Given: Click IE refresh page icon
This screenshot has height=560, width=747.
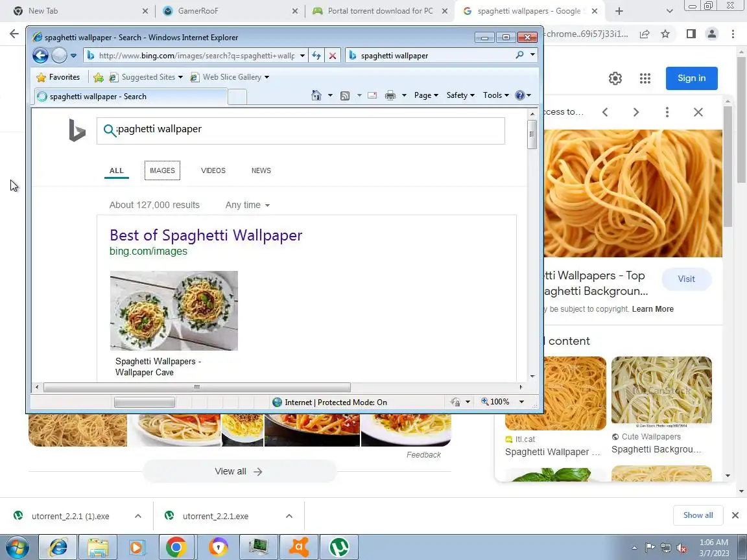Looking at the screenshot, I should point(316,56).
